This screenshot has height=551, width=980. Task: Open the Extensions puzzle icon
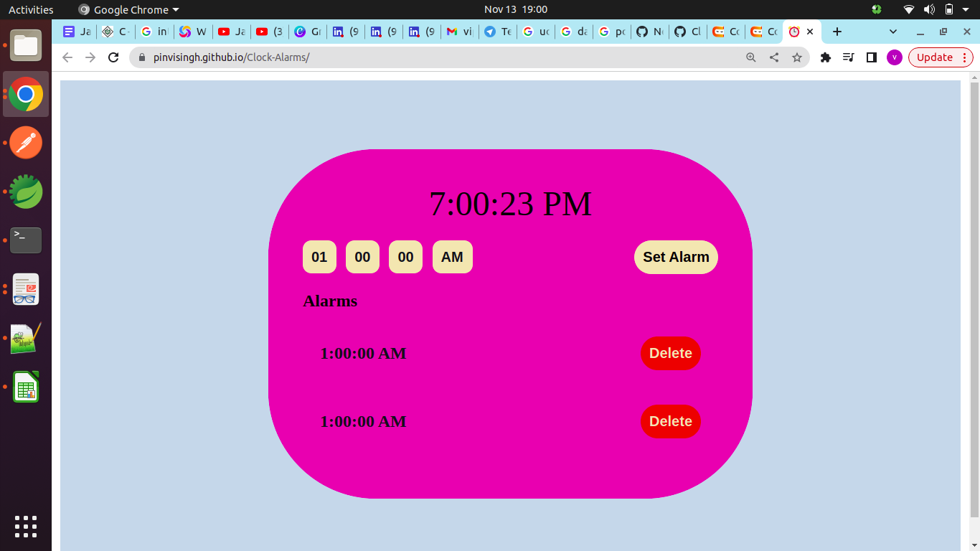pyautogui.click(x=825, y=57)
